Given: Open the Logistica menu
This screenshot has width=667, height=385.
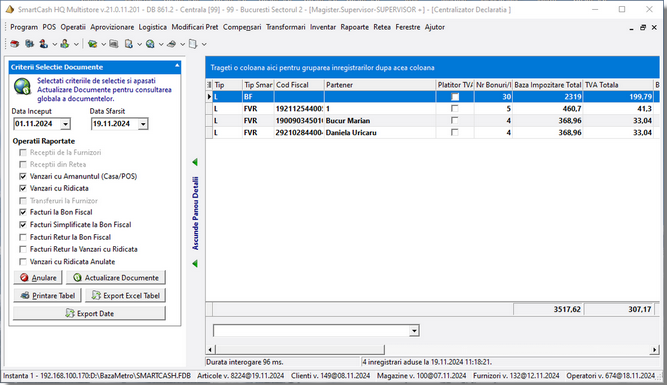Looking at the screenshot, I should click(x=152, y=27).
